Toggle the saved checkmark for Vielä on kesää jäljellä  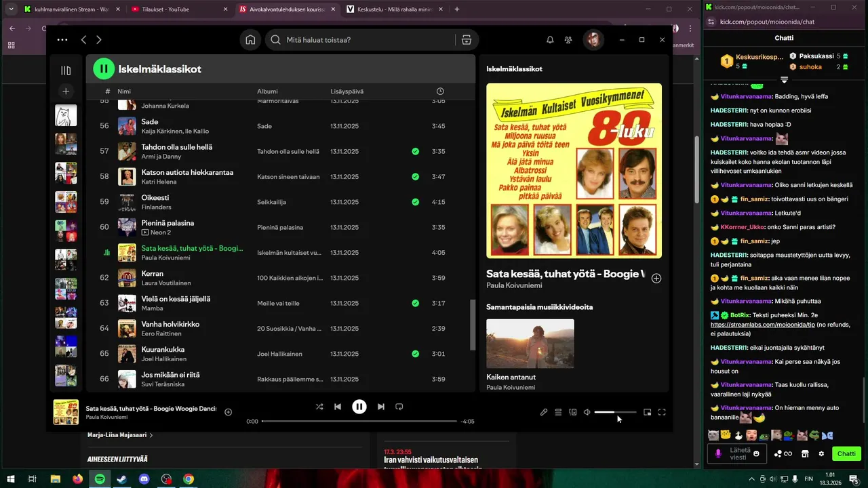coord(415,303)
